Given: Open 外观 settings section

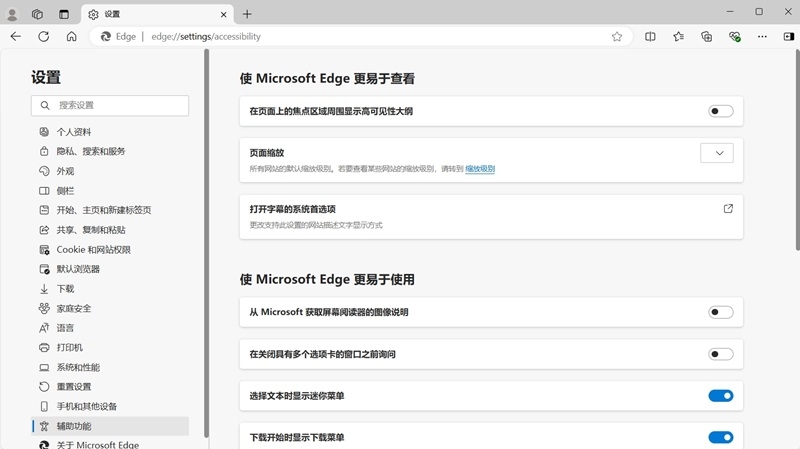Looking at the screenshot, I should (110, 171).
